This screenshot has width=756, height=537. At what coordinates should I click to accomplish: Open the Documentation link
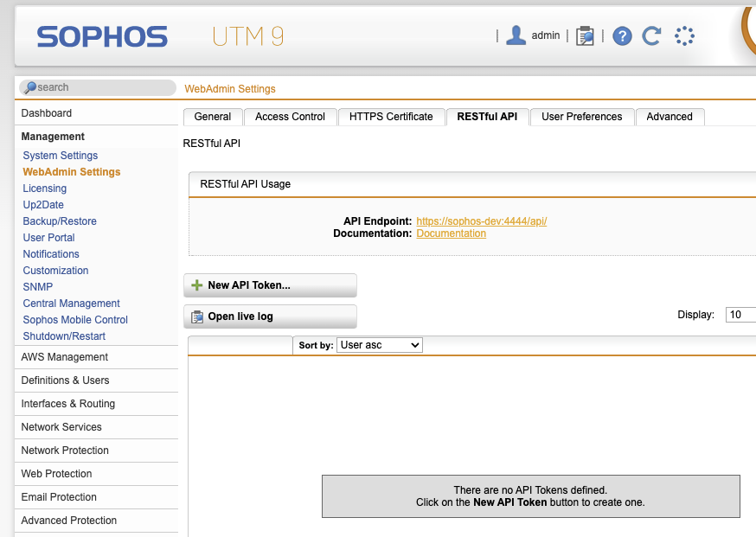pyautogui.click(x=451, y=233)
